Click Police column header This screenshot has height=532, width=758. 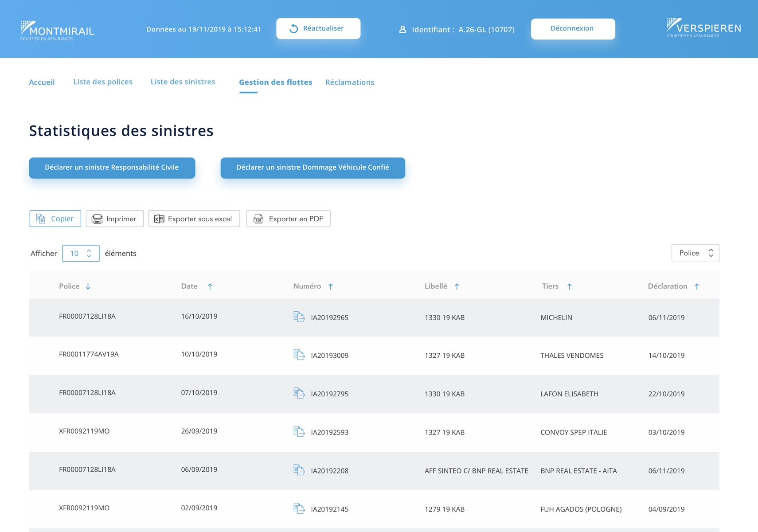point(69,286)
